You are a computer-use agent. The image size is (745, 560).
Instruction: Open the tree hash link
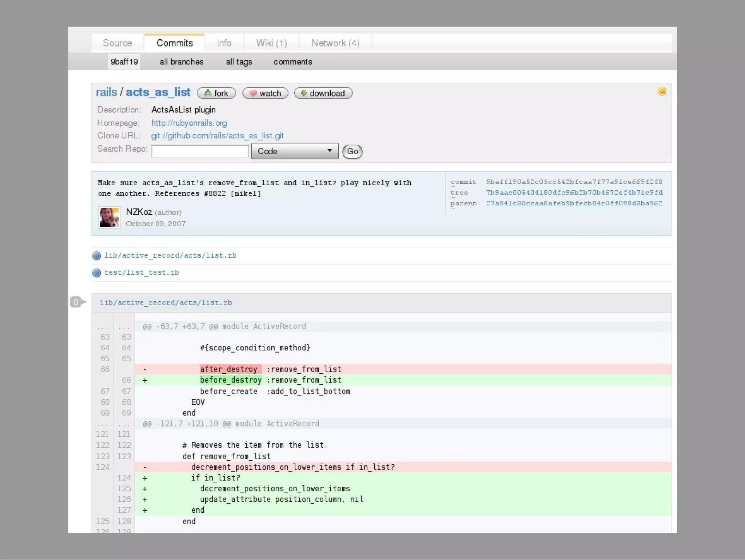[574, 192]
